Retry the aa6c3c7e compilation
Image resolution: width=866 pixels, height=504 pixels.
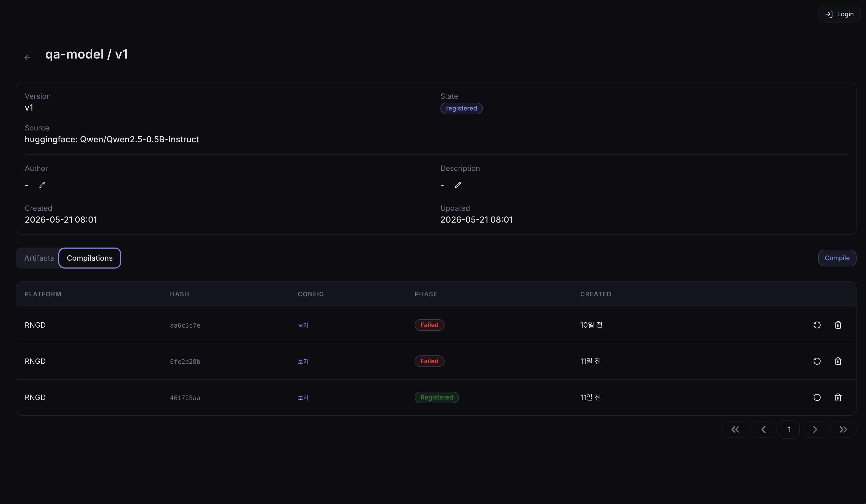(817, 325)
